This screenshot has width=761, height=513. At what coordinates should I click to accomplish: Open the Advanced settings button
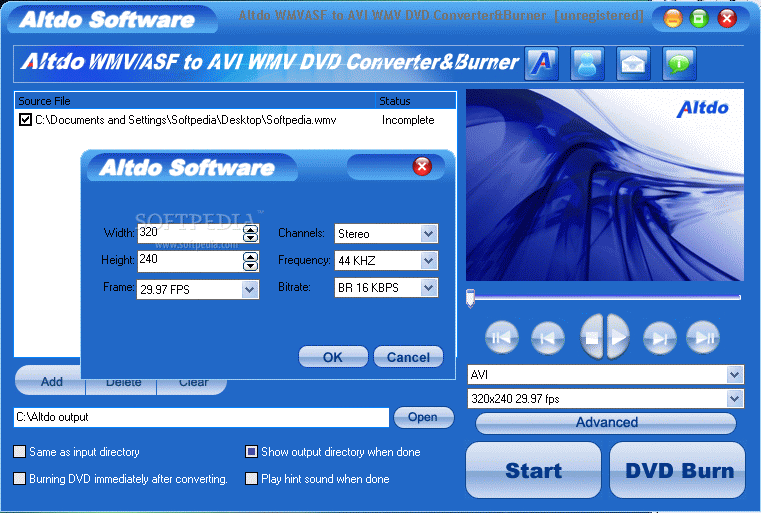click(x=606, y=423)
